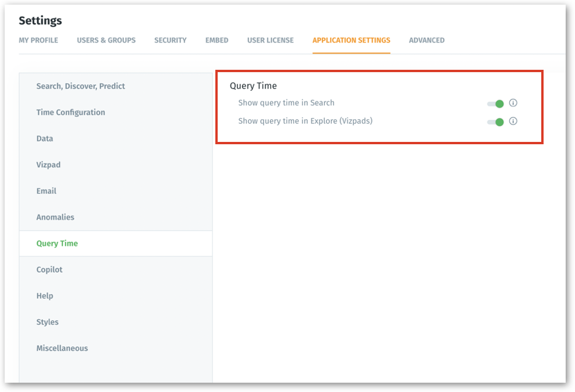Go to the Security tab
The width and height of the screenshot is (575, 392).
click(x=170, y=40)
